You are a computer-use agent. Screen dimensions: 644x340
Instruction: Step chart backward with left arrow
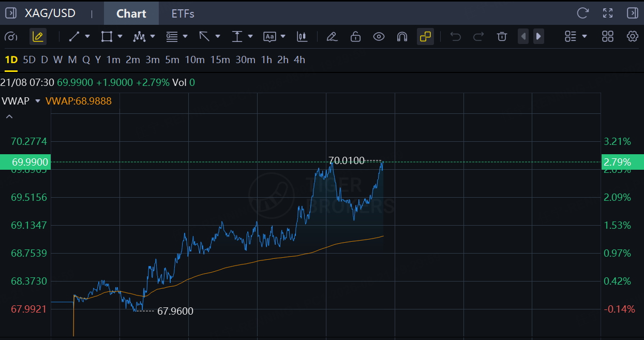tap(523, 36)
